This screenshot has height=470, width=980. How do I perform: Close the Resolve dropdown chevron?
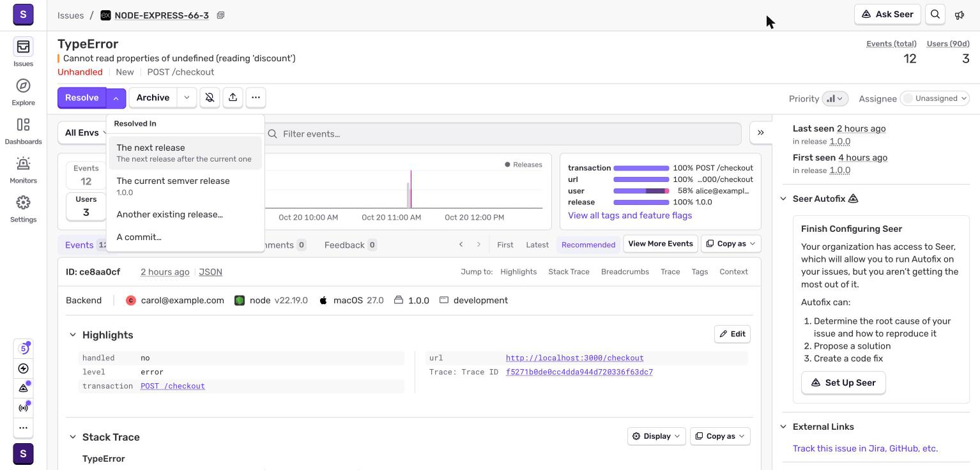pos(116,98)
